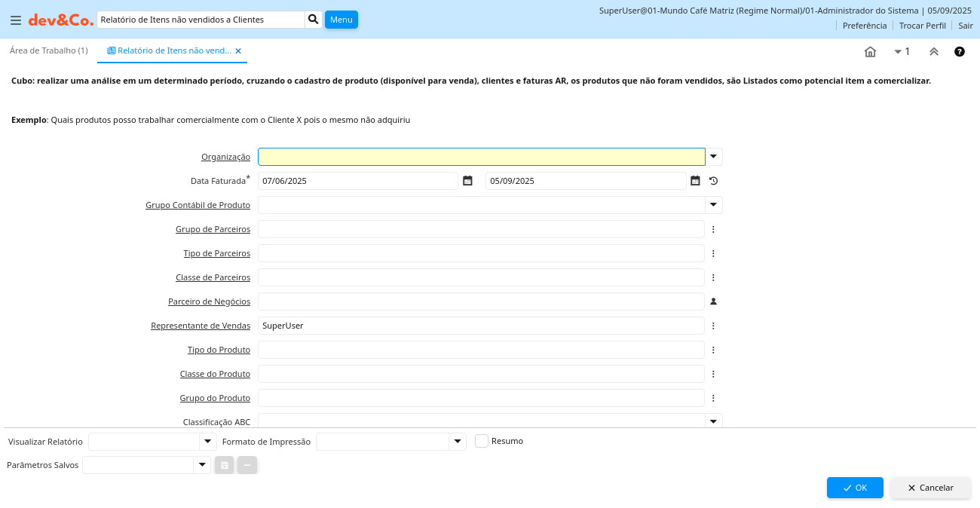The width and height of the screenshot is (980, 508).
Task: Expand the Organização dropdown
Action: [x=713, y=157]
